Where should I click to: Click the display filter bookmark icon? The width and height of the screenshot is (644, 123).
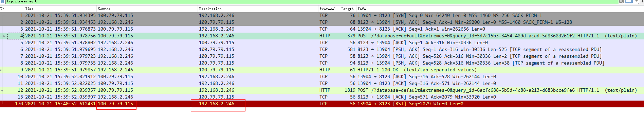click(3, 1)
